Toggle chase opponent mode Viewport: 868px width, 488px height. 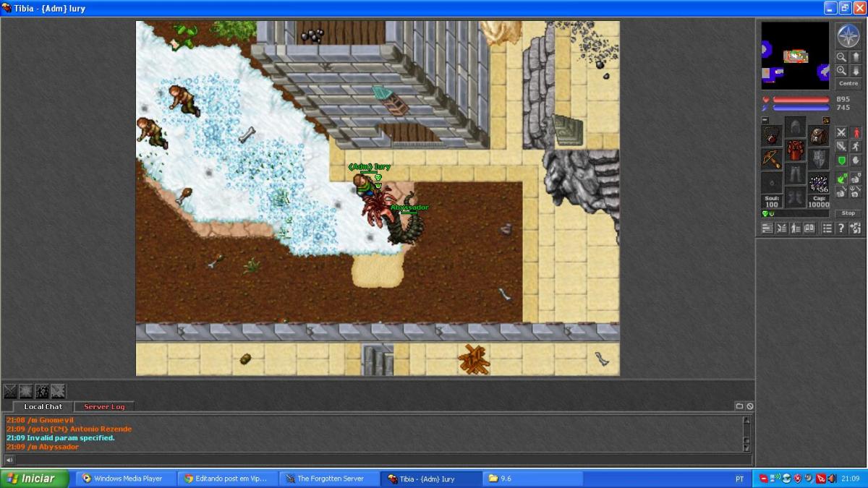coord(856,146)
